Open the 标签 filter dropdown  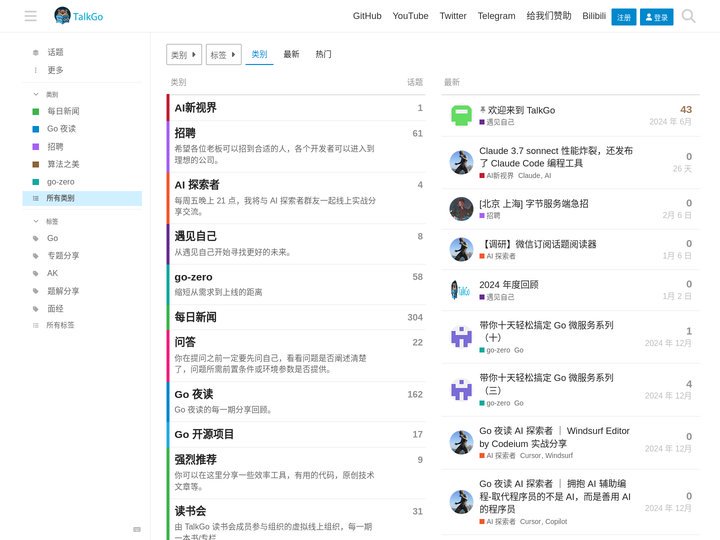pos(224,55)
